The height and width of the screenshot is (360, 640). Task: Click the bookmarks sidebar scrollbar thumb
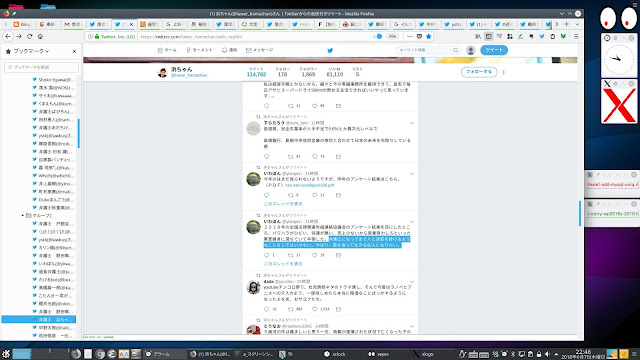point(78,133)
